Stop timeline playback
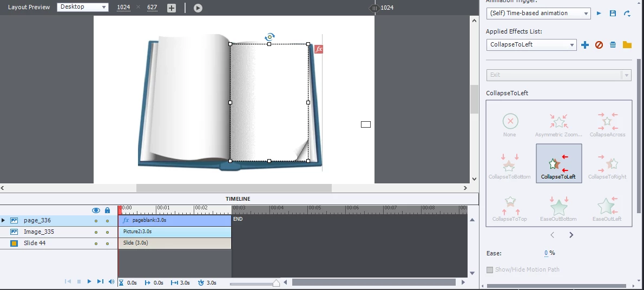644x290 pixels. tap(79, 282)
